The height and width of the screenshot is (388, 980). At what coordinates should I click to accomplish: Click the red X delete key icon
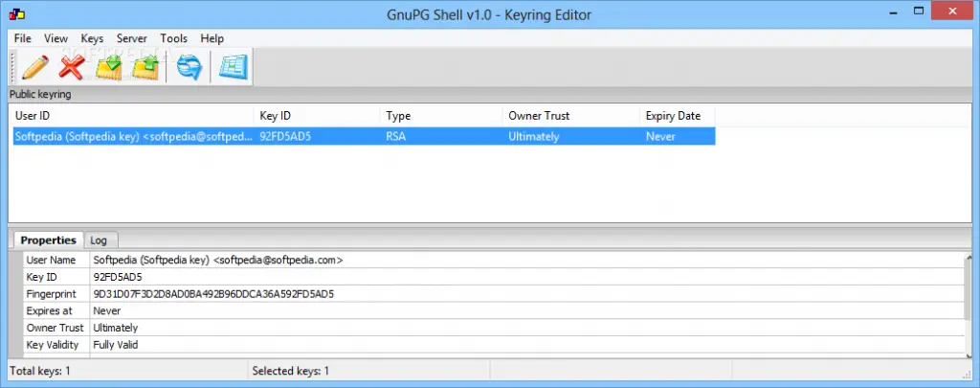coord(72,68)
